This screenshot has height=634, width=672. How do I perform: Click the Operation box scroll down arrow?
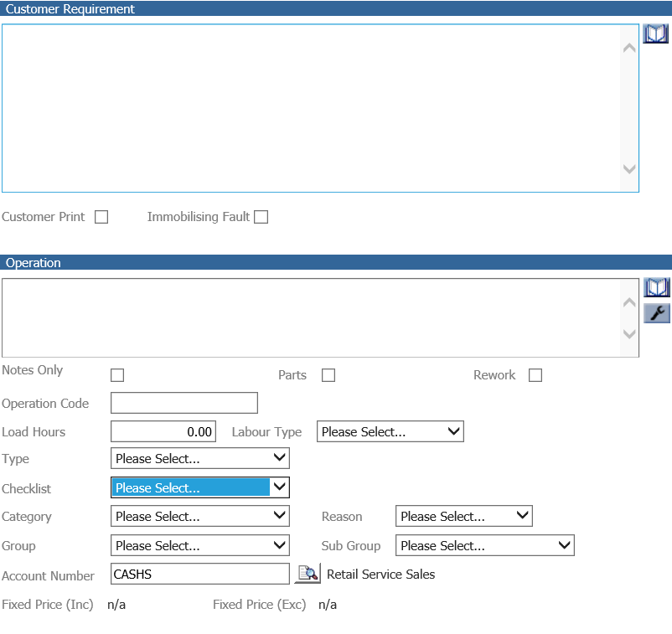click(629, 333)
